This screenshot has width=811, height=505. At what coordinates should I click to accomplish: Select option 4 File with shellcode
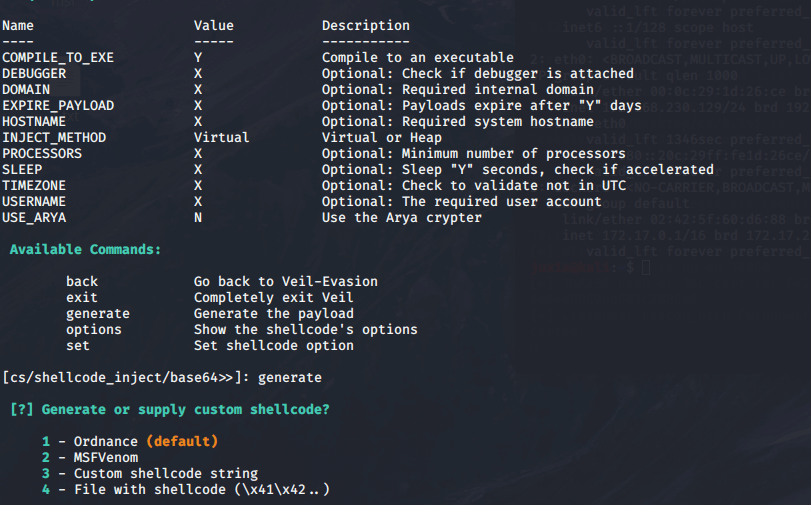[x=186, y=489]
